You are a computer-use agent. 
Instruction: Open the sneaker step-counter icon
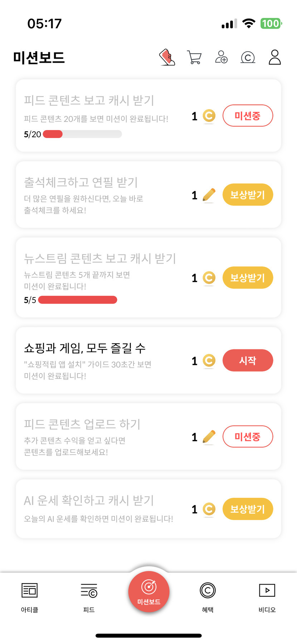point(167,57)
